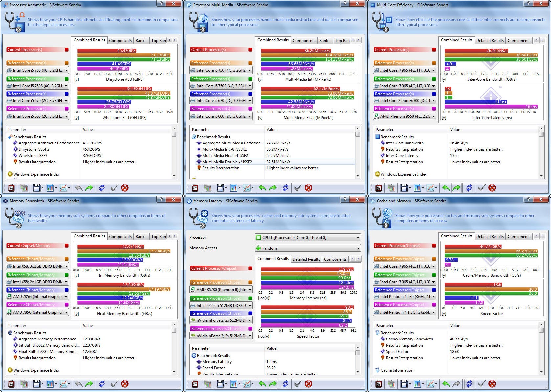Open the Intel Core i5 660 dropdown in Processor Arithmetic

pyautogui.click(x=37, y=116)
